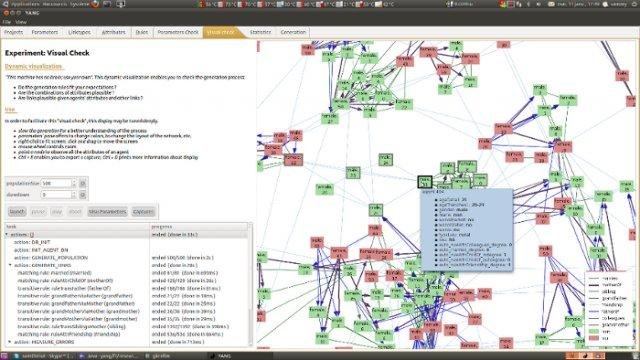Open the Viz parameters dialog
Screen dimensions: 640x360
(x=107, y=211)
